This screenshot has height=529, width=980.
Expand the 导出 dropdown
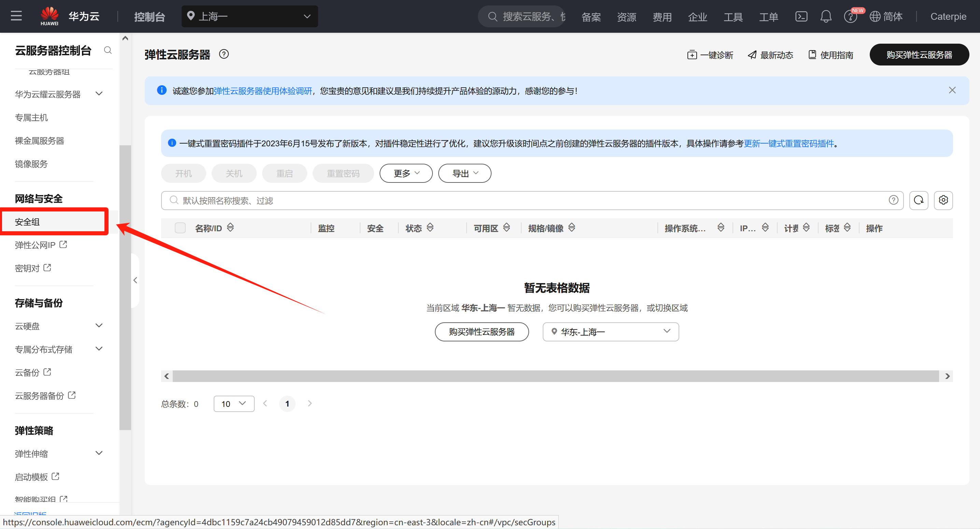[x=465, y=173]
